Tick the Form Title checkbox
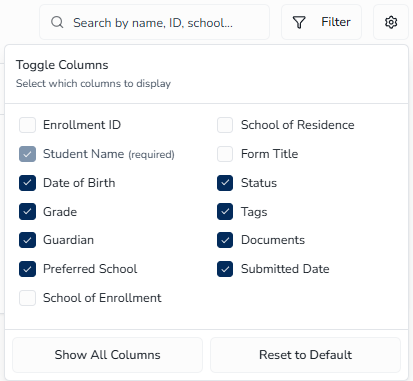413x381 pixels. (x=225, y=154)
